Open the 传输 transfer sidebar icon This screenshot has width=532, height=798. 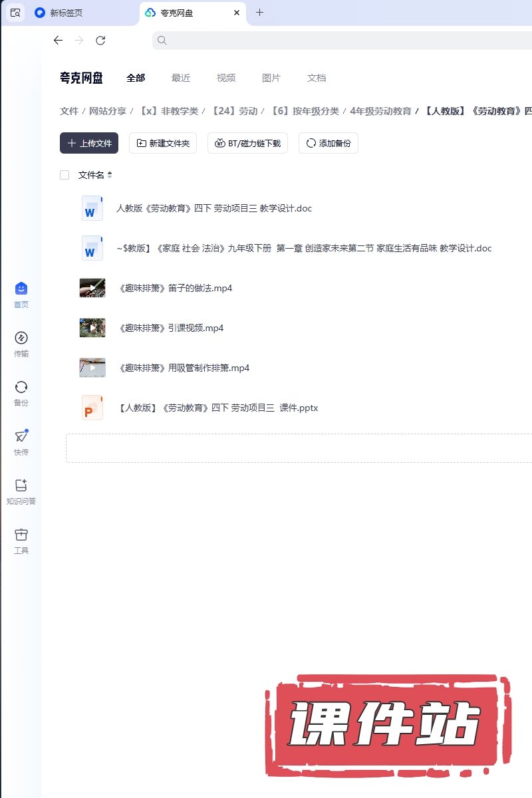21,338
